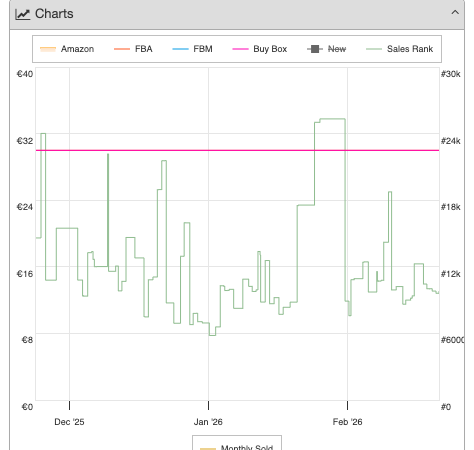Click the #30k rank axis label
Screen dimensions: 474x450
(x=451, y=74)
